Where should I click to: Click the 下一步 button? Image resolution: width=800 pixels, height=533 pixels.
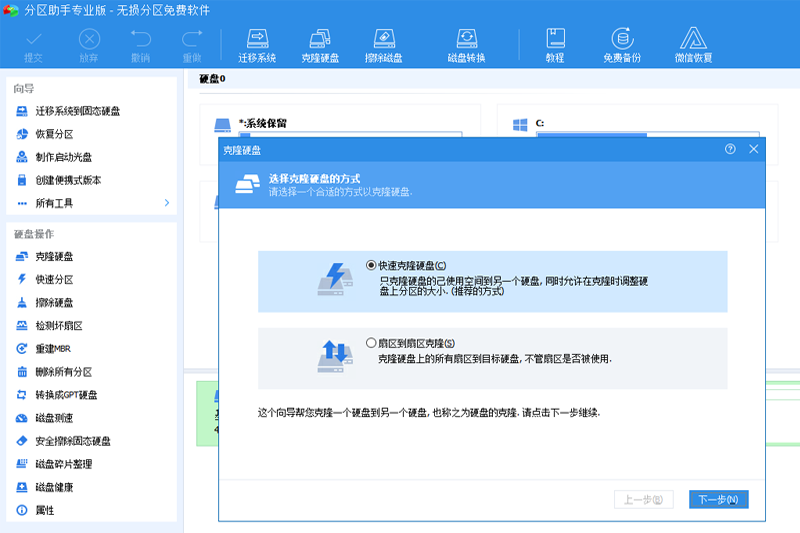(x=718, y=499)
